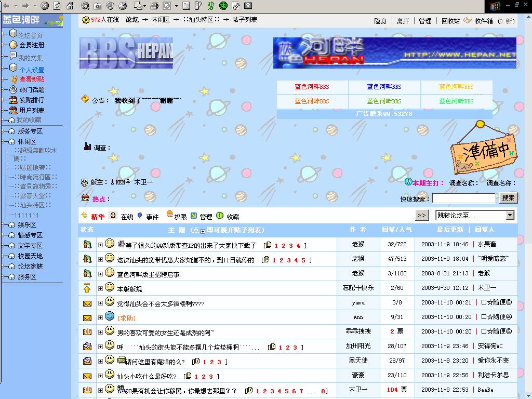Click the green 收藏 exclamation icon
The height and width of the screenshot is (399, 532).
click(x=220, y=216)
